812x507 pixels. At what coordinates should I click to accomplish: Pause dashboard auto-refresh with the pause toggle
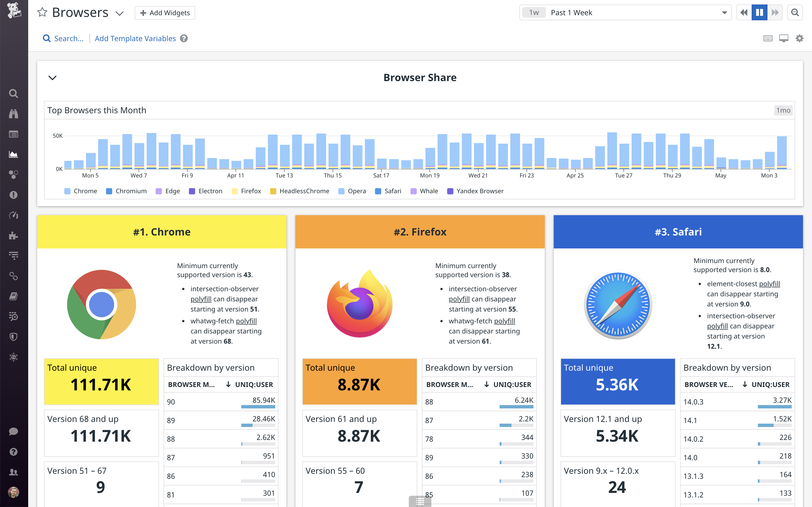(x=759, y=12)
